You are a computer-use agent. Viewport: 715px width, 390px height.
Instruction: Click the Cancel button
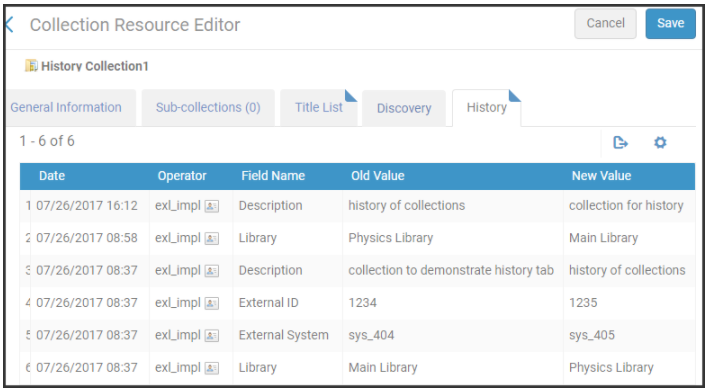pyautogui.click(x=605, y=23)
